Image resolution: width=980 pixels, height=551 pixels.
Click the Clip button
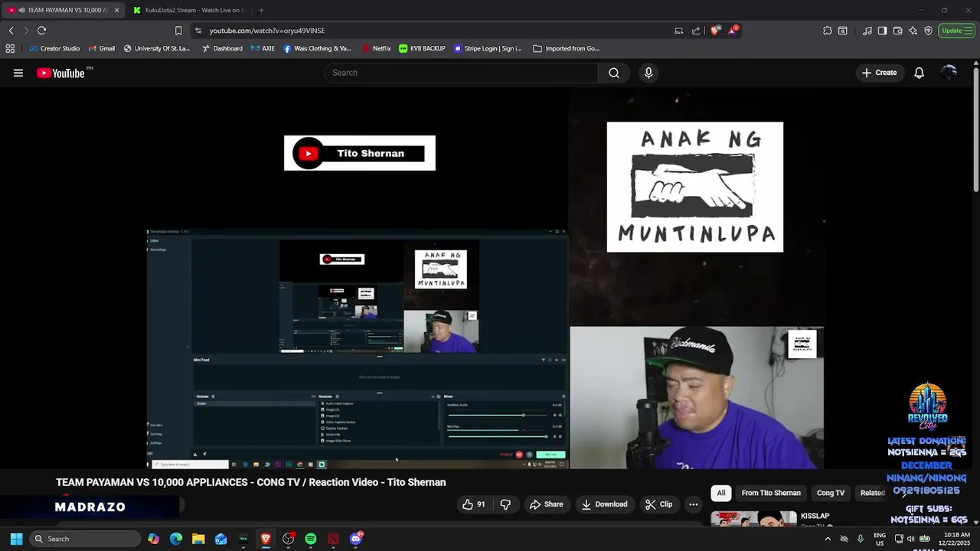click(658, 504)
